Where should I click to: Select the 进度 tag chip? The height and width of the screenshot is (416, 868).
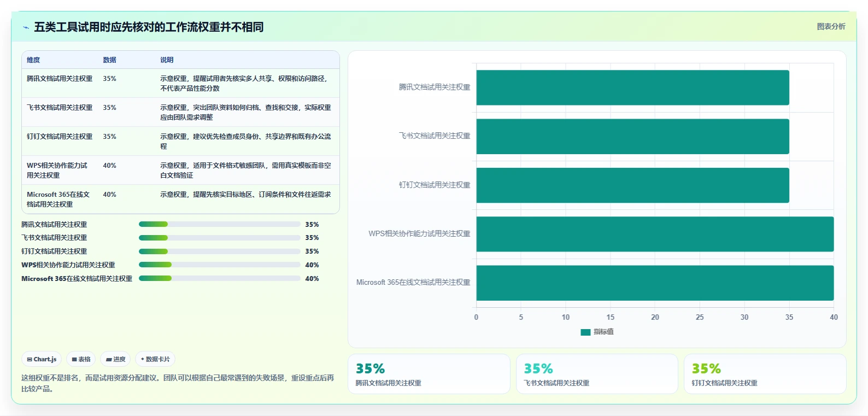click(115, 359)
